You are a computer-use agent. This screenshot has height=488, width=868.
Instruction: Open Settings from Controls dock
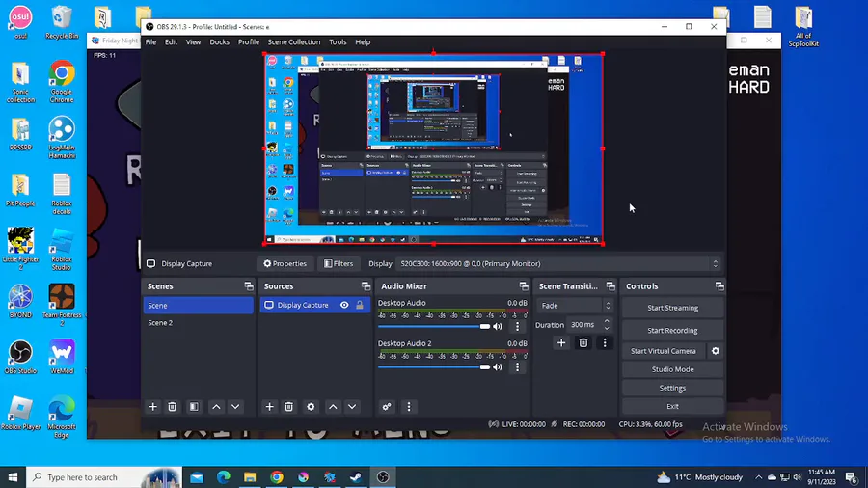click(672, 388)
